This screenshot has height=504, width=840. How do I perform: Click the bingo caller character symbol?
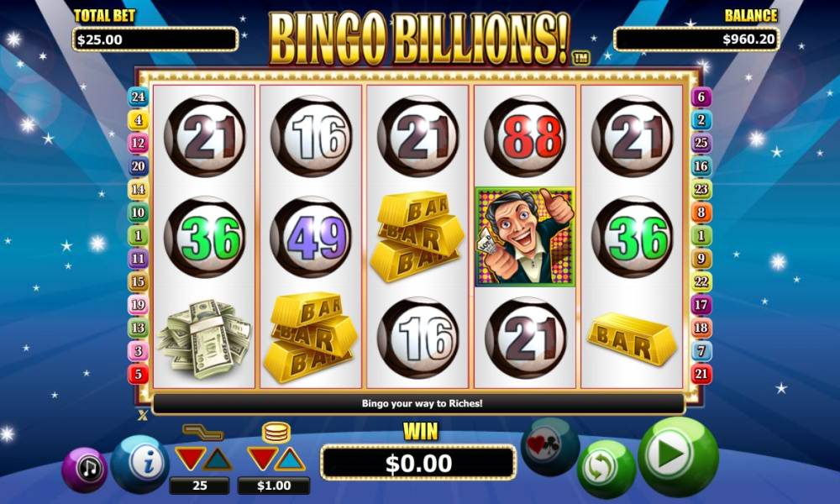pyautogui.click(x=525, y=237)
